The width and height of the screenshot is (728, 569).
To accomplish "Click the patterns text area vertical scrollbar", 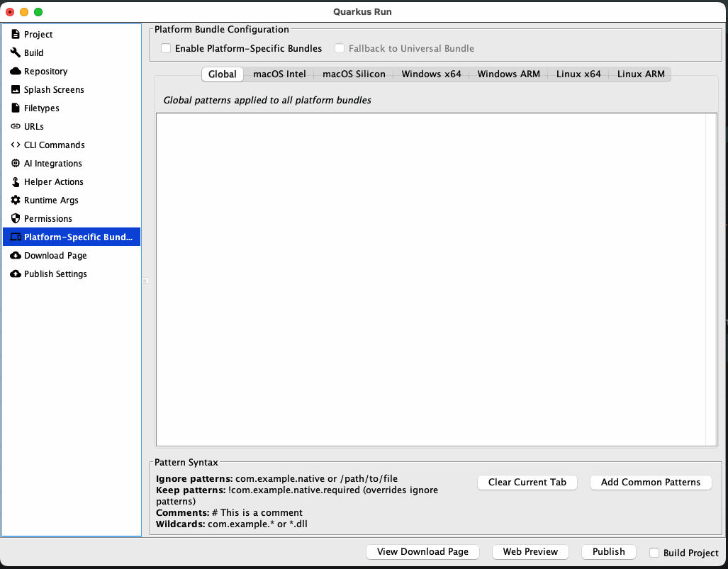I will [x=711, y=279].
